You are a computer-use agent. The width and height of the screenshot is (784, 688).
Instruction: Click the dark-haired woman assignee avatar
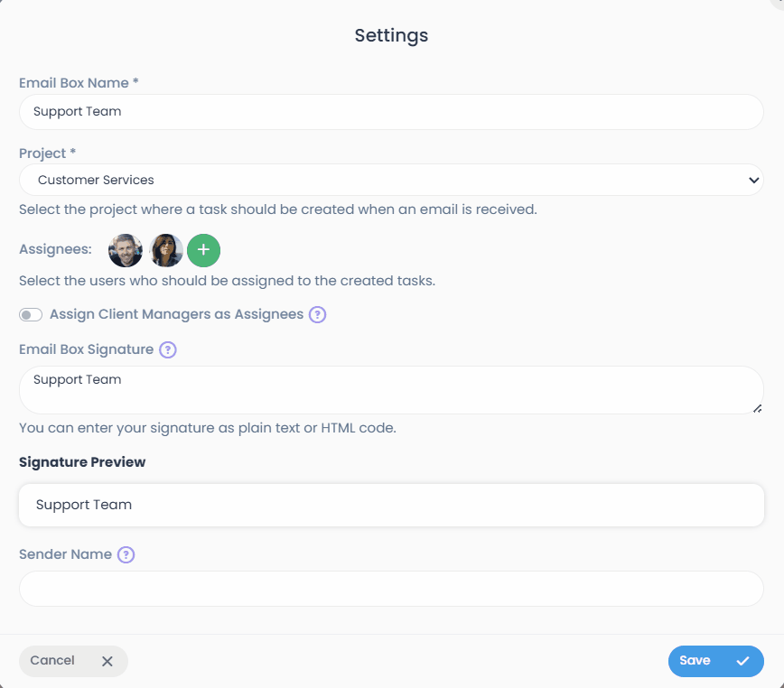166,250
